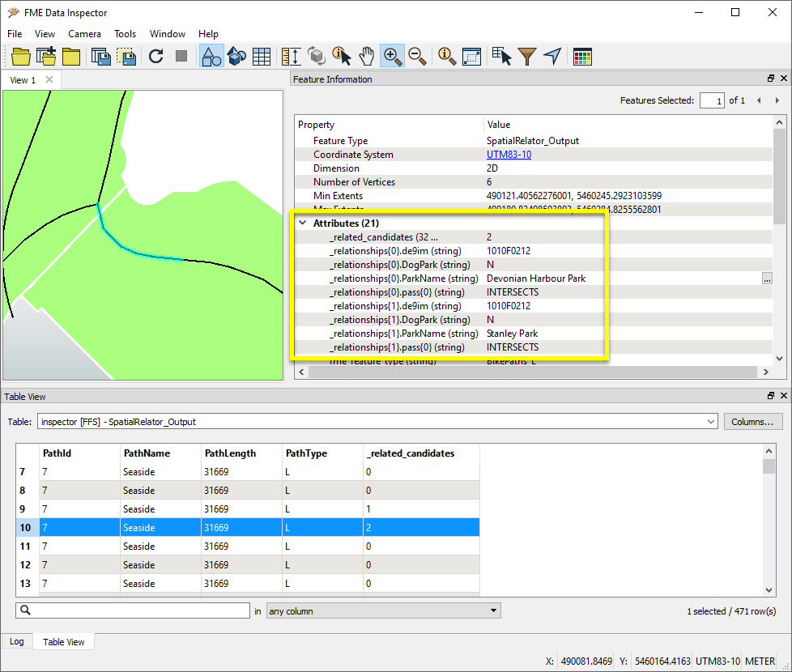Screen dimensions: 792x672
Task: Switch to 2D view mode icon
Action: [x=211, y=56]
